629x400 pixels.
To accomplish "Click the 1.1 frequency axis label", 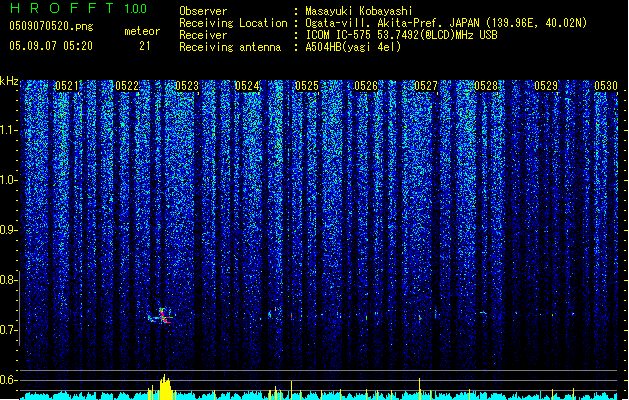I will 9,131.
